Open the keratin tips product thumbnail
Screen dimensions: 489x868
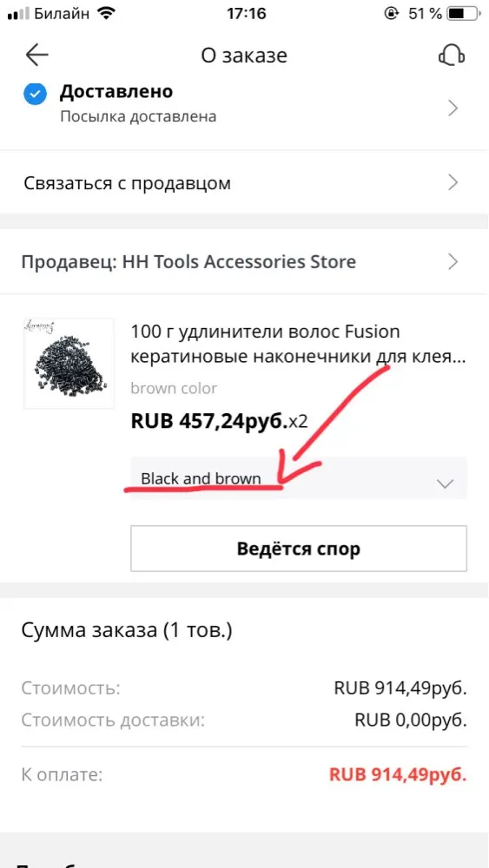69,364
